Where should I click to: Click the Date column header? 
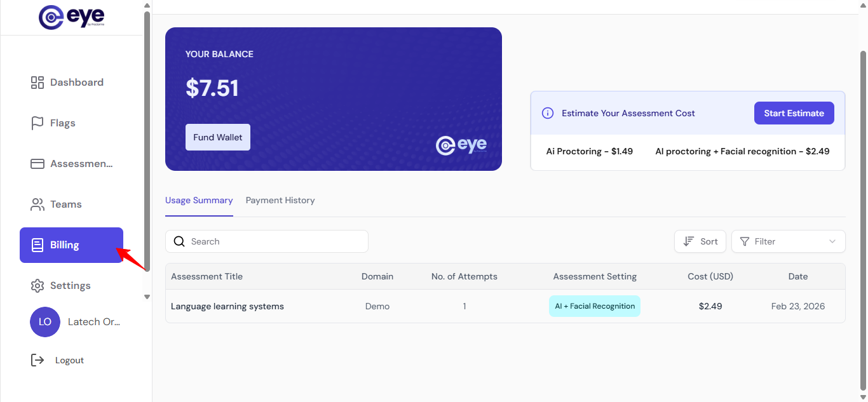tap(798, 276)
